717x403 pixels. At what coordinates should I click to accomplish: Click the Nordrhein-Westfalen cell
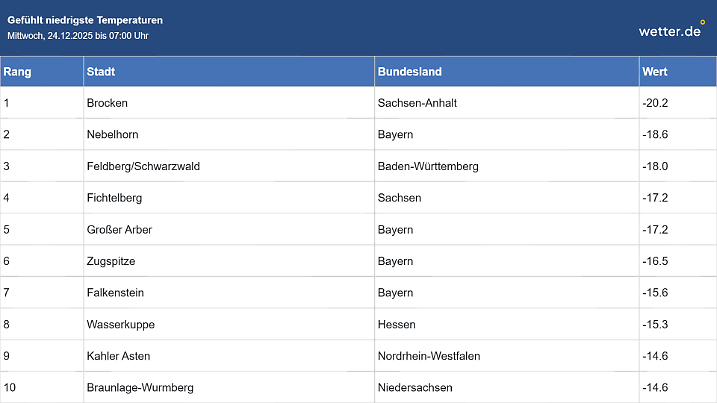429,356
